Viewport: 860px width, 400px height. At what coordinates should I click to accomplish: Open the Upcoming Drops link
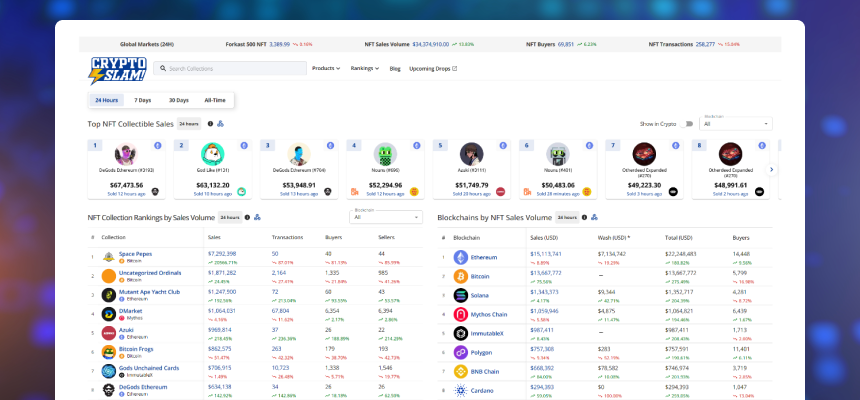[432, 69]
